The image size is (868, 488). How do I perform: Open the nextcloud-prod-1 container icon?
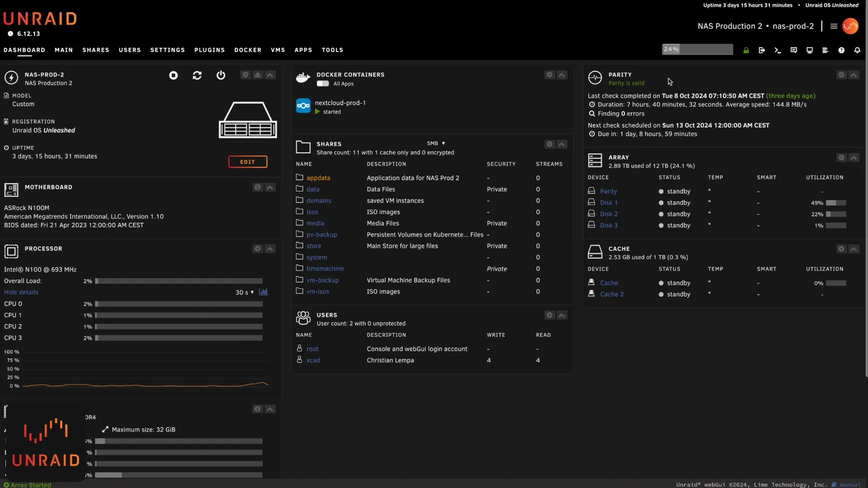[x=303, y=106]
